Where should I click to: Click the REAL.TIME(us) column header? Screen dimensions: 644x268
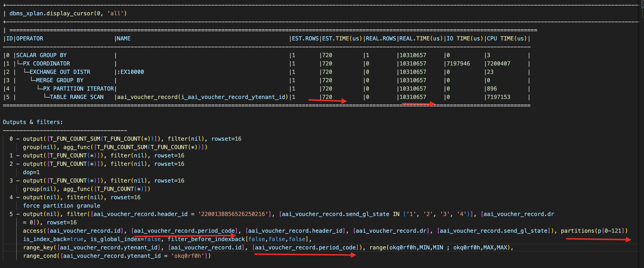[x=421, y=38]
